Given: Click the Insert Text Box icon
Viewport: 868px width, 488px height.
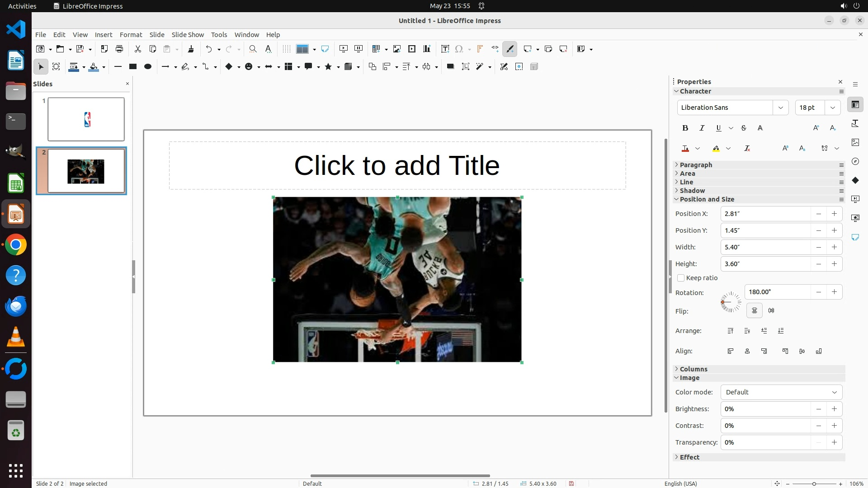Looking at the screenshot, I should (445, 49).
